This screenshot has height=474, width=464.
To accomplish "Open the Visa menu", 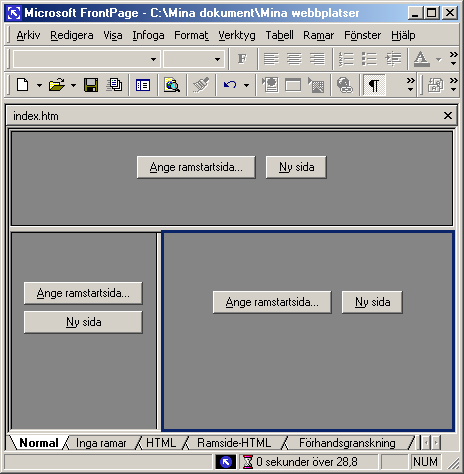I will [113, 35].
